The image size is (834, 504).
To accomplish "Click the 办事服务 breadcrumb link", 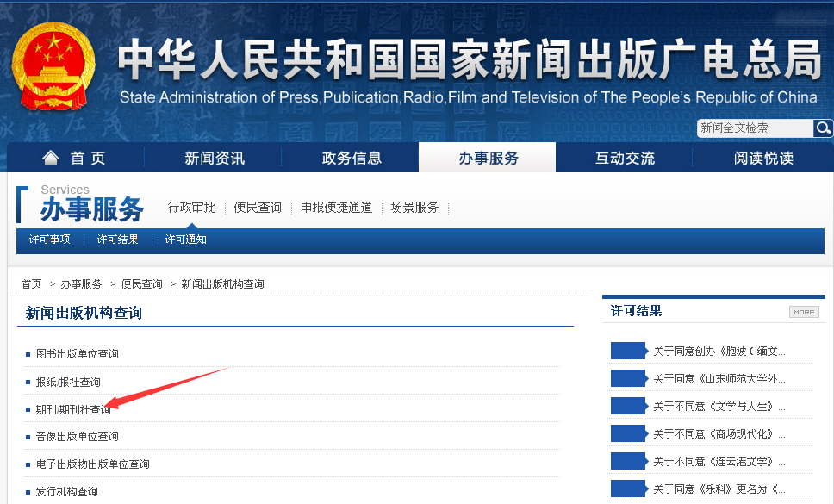I will pyautogui.click(x=81, y=284).
